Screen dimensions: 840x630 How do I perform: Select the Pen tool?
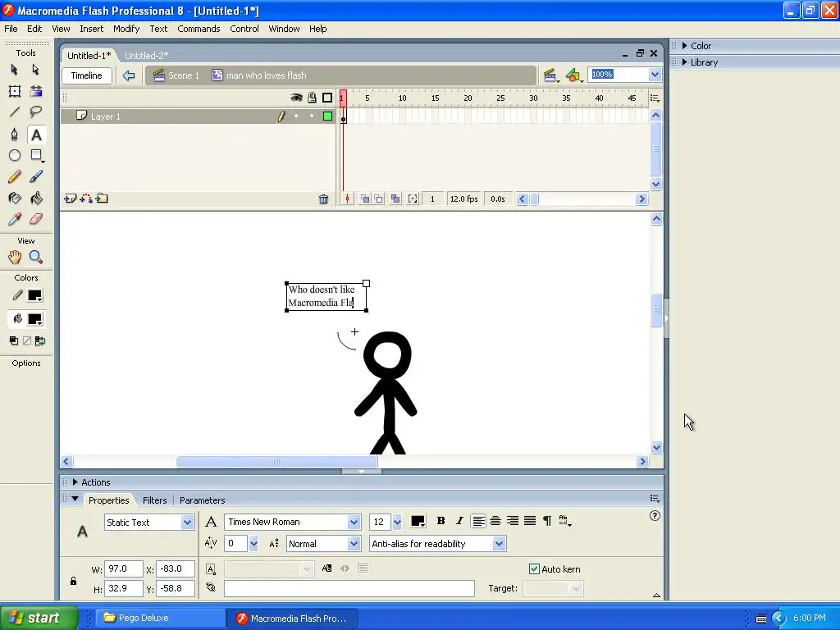tap(15, 134)
